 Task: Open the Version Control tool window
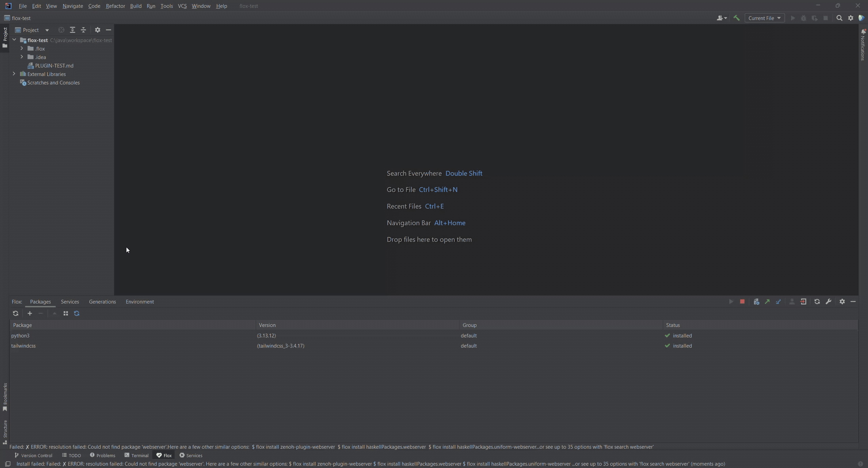pyautogui.click(x=33, y=455)
